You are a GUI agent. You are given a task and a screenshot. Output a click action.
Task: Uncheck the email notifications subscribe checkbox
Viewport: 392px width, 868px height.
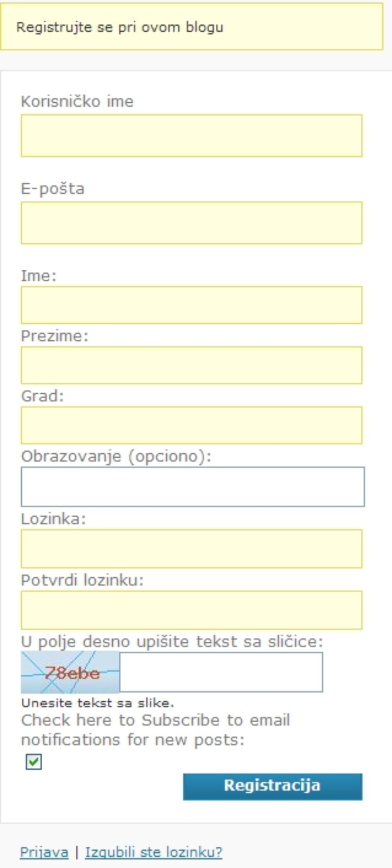pyautogui.click(x=34, y=762)
